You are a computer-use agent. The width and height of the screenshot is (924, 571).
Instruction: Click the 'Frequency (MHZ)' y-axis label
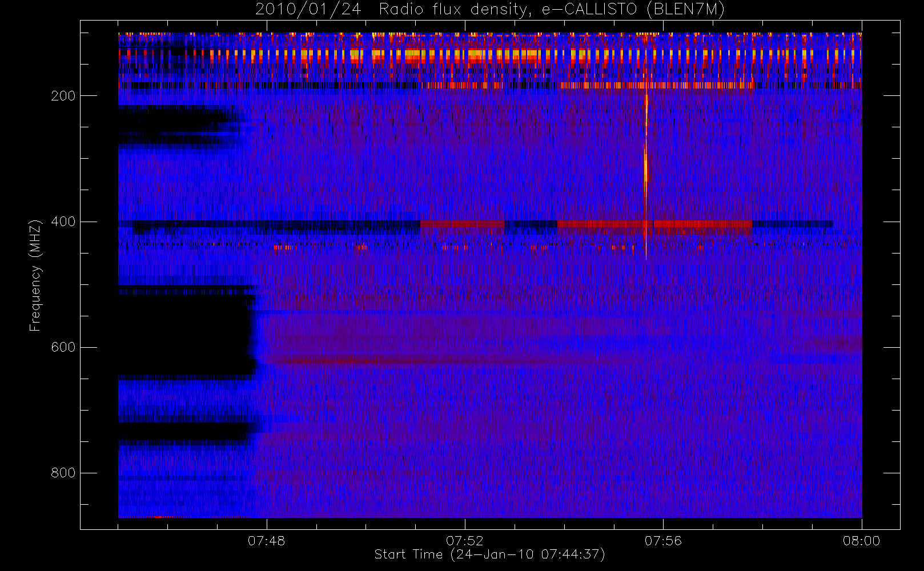click(35, 275)
